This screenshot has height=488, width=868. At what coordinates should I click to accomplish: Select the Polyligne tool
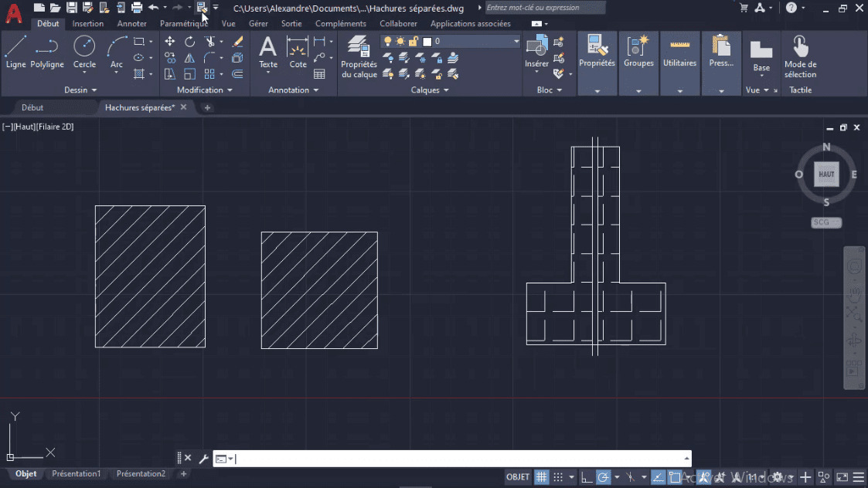pos(47,53)
